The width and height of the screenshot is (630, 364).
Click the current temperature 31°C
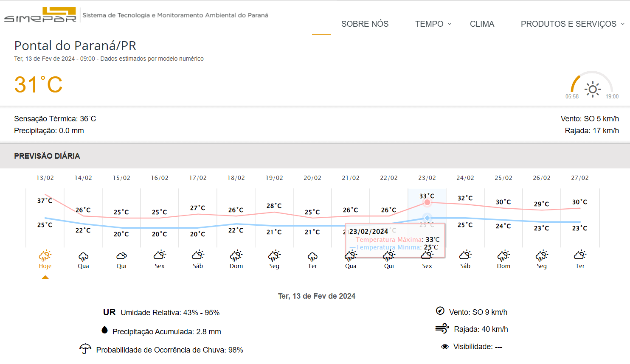click(38, 84)
